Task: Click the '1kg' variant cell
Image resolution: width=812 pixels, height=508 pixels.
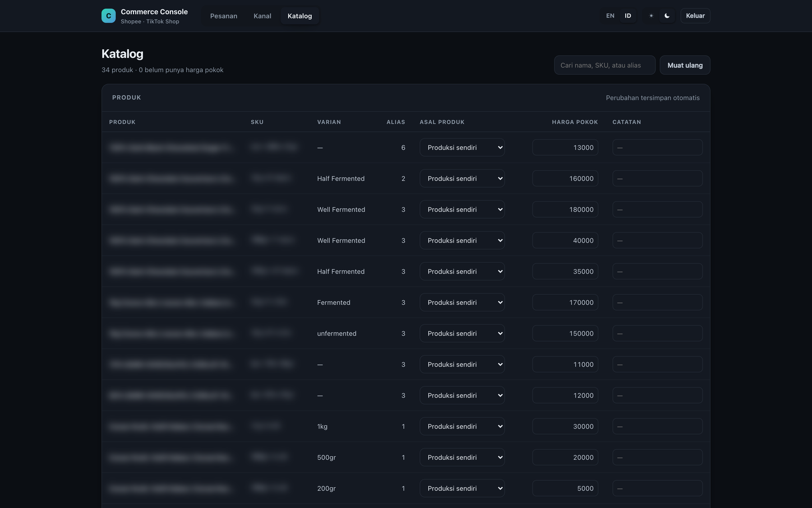Action: (322, 426)
